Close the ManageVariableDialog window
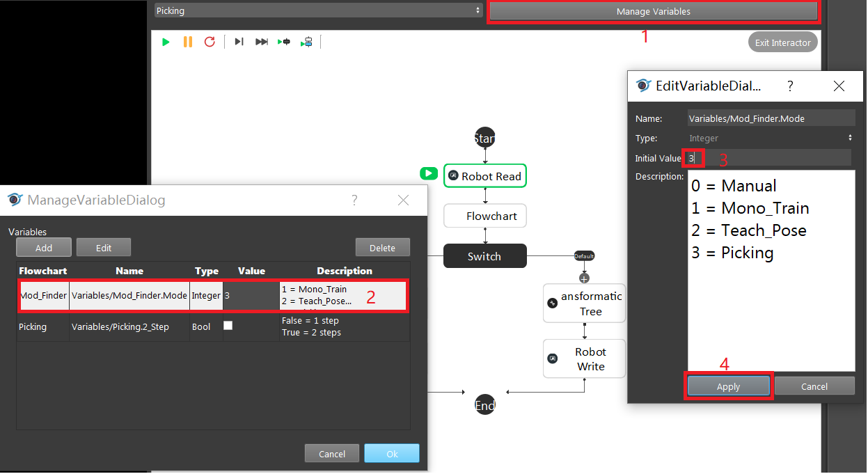The image size is (868, 474). tap(403, 200)
